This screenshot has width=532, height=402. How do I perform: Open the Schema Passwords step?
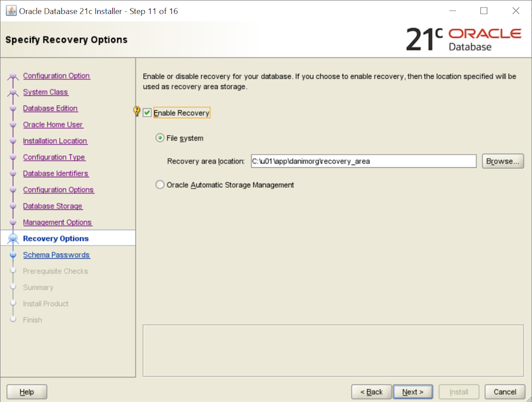pyautogui.click(x=56, y=255)
